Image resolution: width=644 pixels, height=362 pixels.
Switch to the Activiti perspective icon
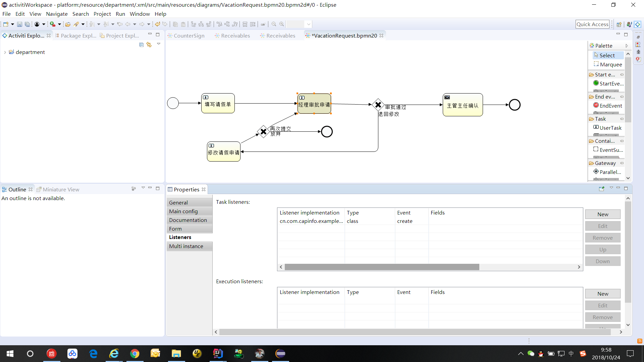[x=638, y=24]
